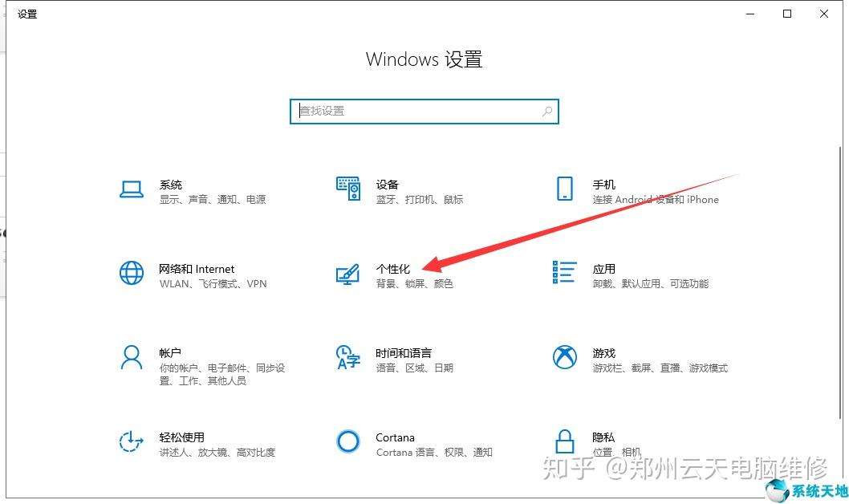Open the 个性化 settings label
849x504 pixels.
pyautogui.click(x=393, y=269)
